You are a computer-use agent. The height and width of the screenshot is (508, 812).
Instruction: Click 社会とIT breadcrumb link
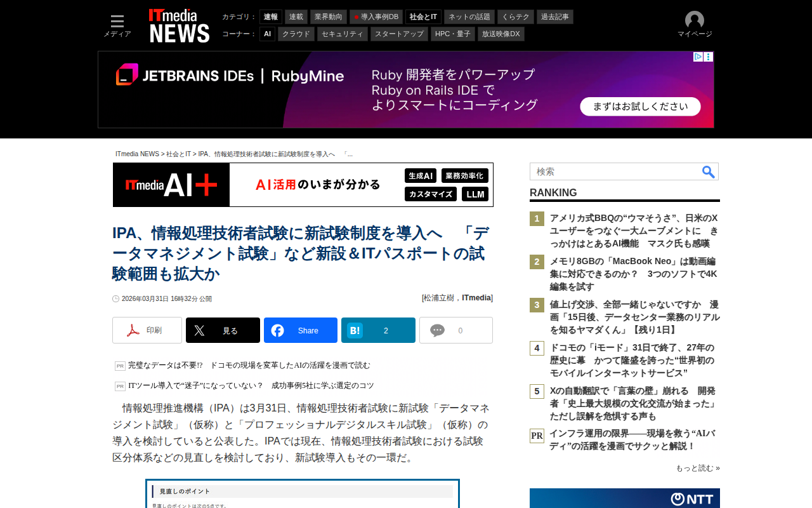(179, 154)
